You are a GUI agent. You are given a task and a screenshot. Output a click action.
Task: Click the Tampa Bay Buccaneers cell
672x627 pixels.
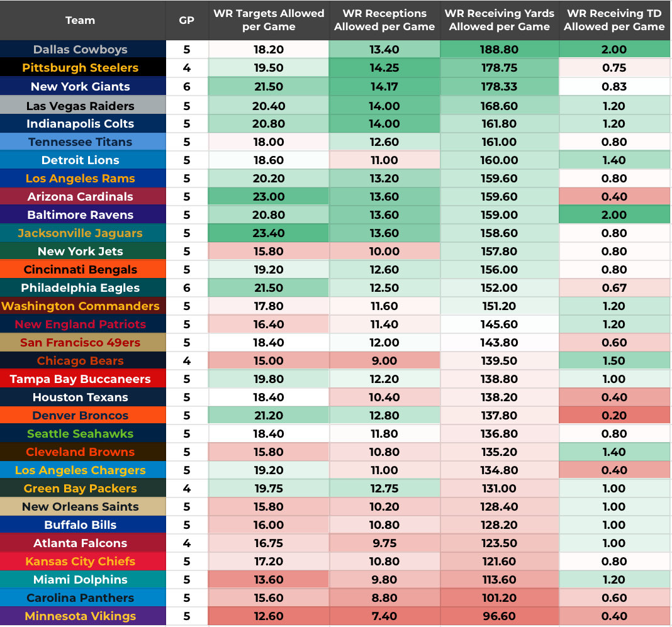(82, 379)
